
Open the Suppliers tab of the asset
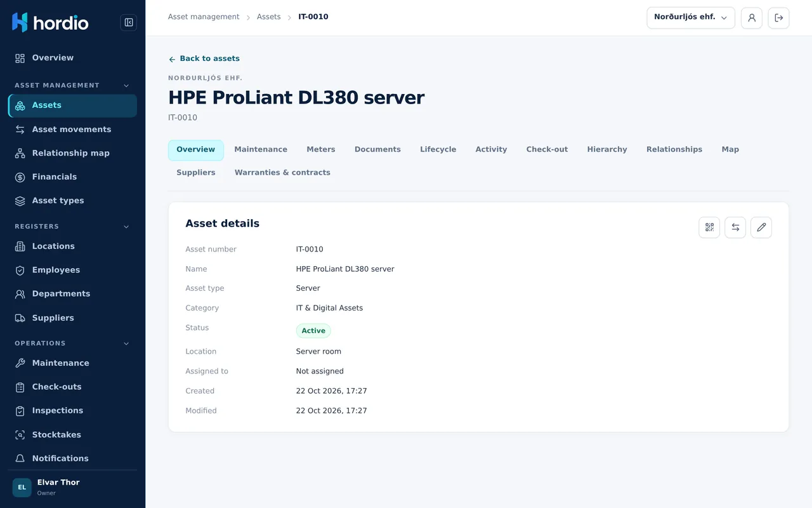click(196, 173)
